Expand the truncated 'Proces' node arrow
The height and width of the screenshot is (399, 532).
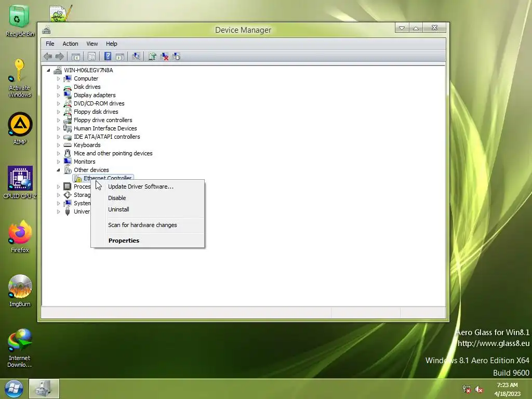pos(58,187)
